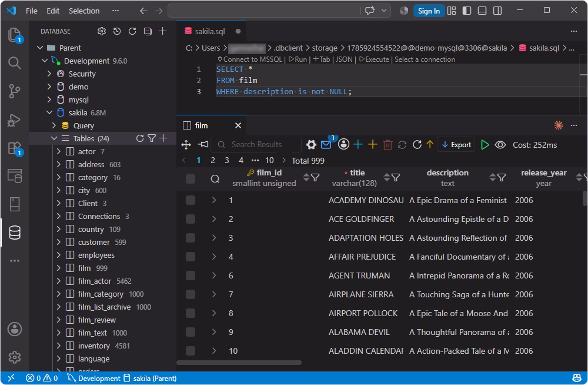Image resolution: width=588 pixels, height=385 pixels.
Task: Pin the result panel
Action: (x=203, y=145)
